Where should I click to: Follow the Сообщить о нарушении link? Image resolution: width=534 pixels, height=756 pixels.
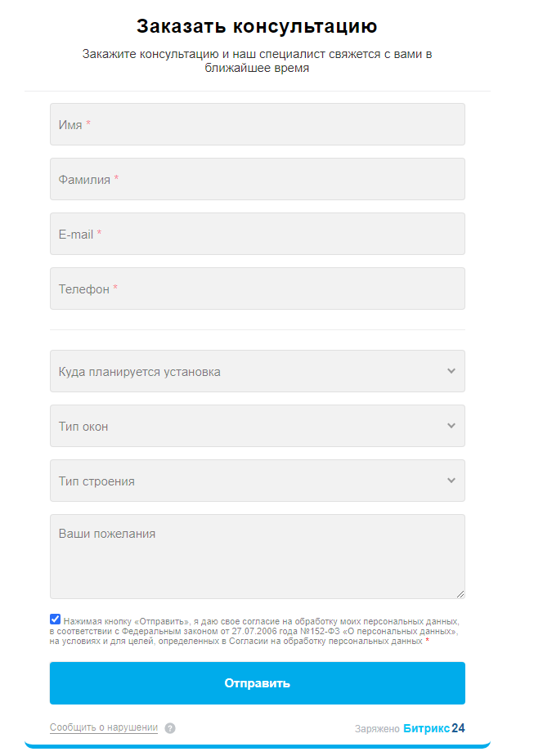click(104, 727)
